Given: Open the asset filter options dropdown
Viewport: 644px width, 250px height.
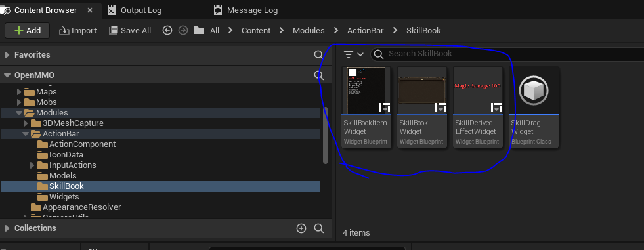Looking at the screenshot, I should pos(354,54).
